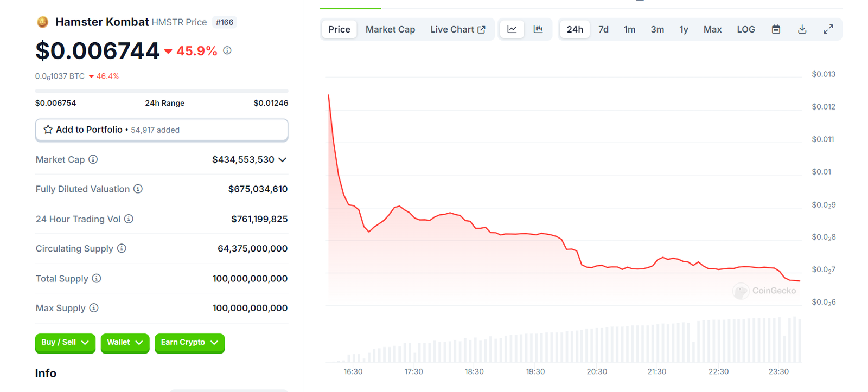
Task: Click the #166 rank badge
Action: click(225, 22)
